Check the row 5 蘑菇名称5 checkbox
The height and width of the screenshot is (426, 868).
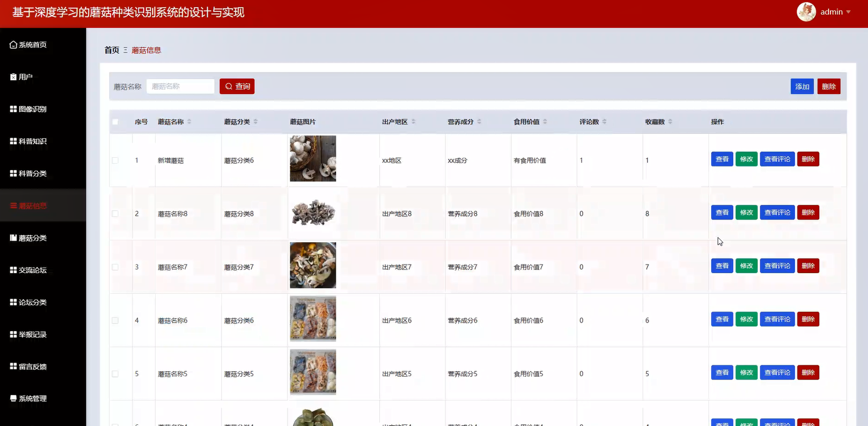pos(115,374)
